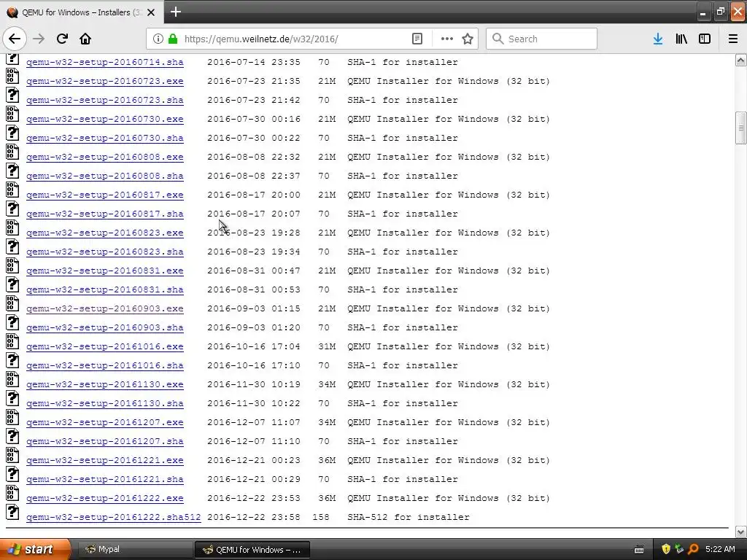Close the QEMU for Windows tab
Screen dimensions: 747x560
151,12
